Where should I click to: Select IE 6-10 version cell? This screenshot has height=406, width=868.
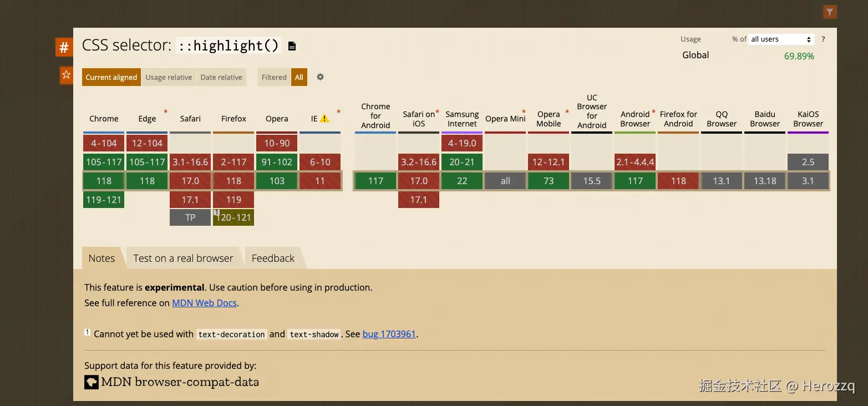(320, 162)
